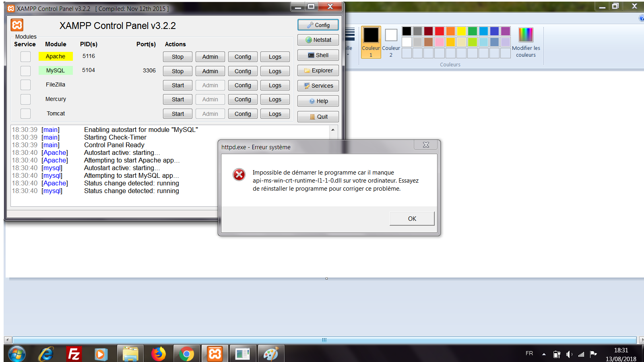This screenshot has width=644, height=362.
Task: Open Tomcat Config options
Action: (x=243, y=114)
